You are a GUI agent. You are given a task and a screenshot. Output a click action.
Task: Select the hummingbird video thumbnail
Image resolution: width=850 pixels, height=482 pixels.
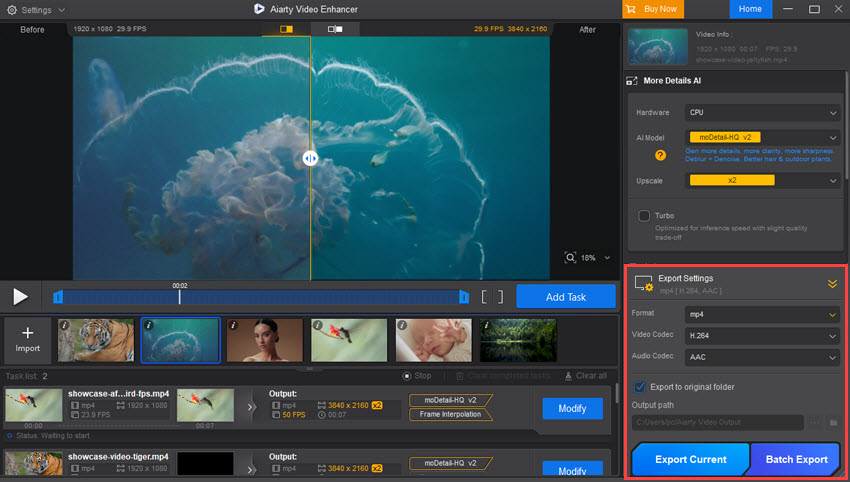349,340
